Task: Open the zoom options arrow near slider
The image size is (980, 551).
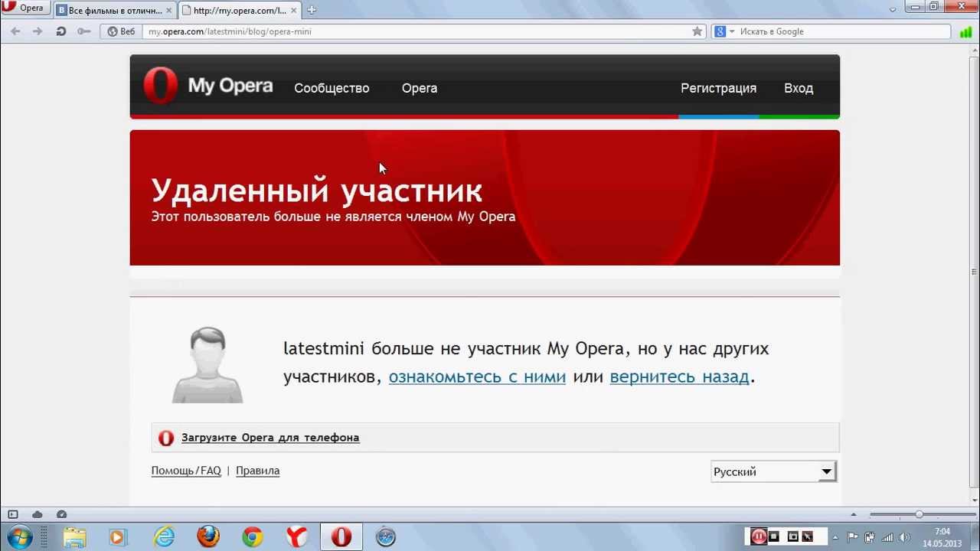Action: [854, 514]
